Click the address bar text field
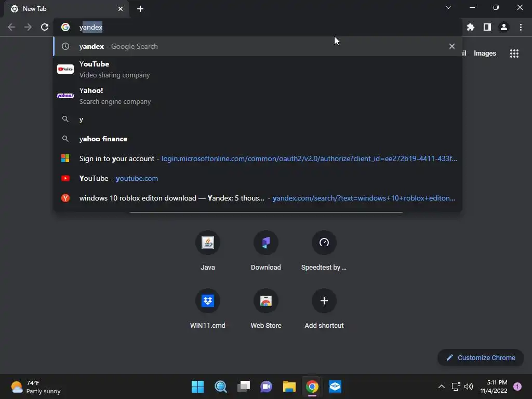This screenshot has height=399, width=532. pos(258,27)
